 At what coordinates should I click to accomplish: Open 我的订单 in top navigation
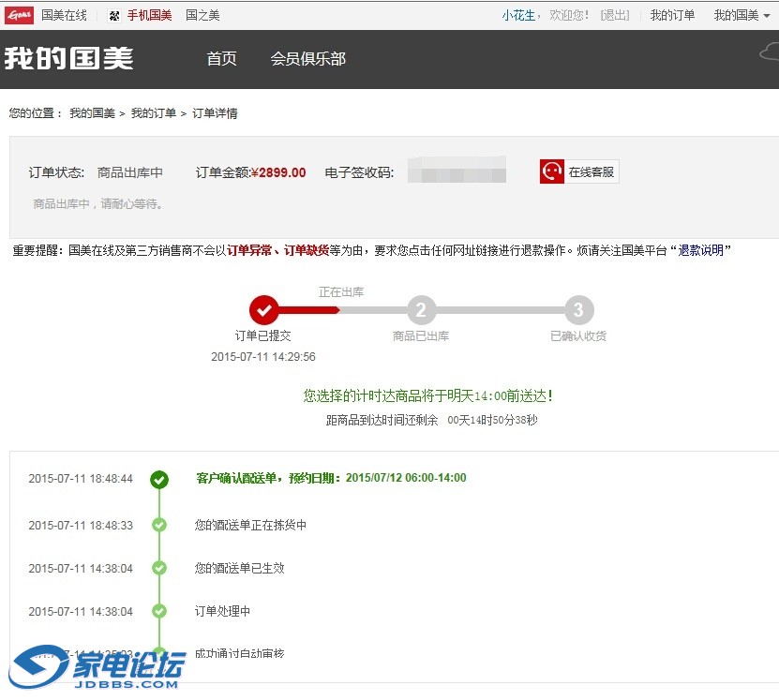(671, 14)
